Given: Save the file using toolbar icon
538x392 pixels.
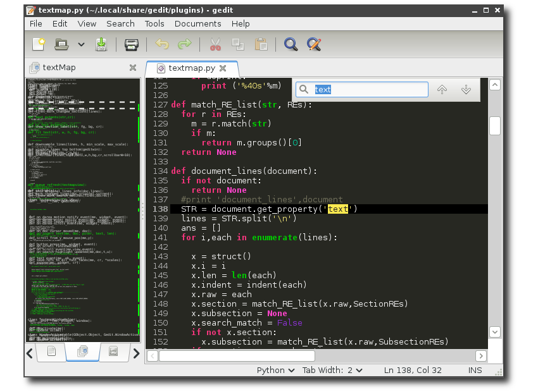Looking at the screenshot, I should pyautogui.click(x=101, y=44).
